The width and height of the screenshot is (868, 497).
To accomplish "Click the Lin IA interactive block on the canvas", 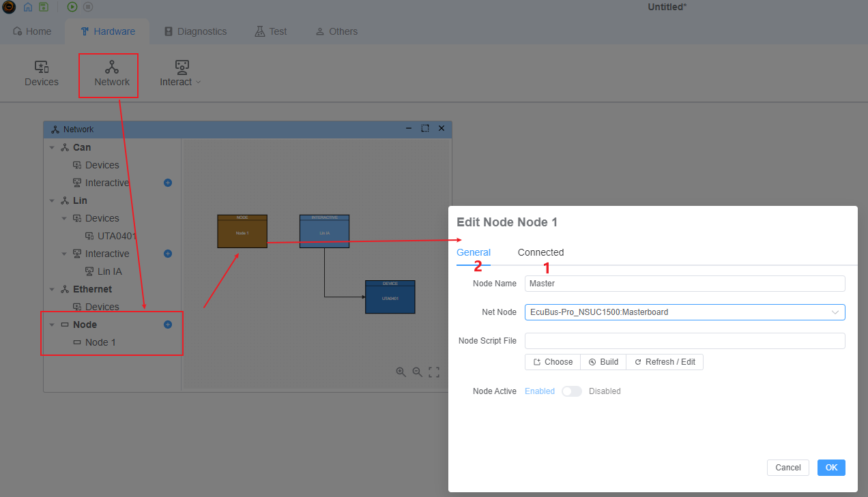I will click(x=324, y=231).
